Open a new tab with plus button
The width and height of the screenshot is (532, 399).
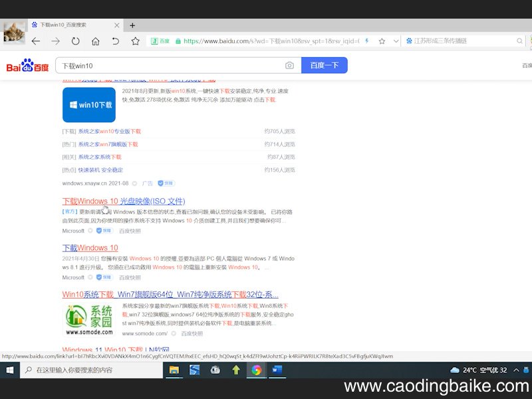click(132, 25)
